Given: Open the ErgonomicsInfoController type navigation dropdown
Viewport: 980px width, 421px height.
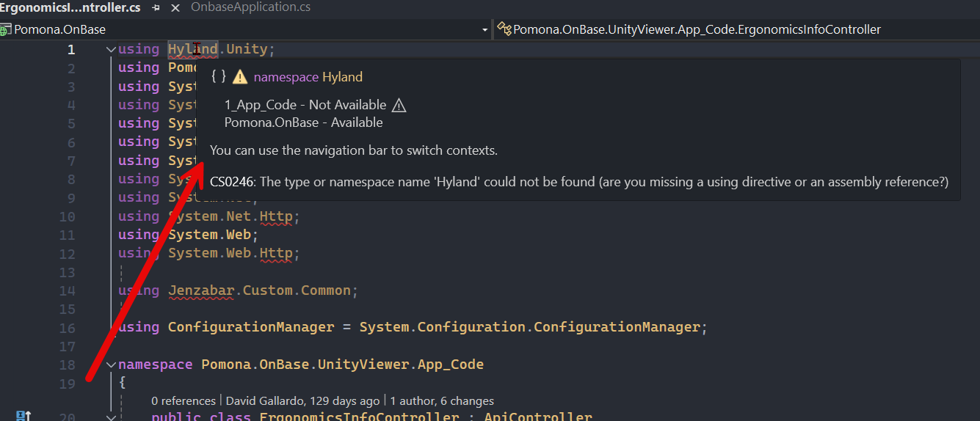Looking at the screenshot, I should tap(737, 29).
